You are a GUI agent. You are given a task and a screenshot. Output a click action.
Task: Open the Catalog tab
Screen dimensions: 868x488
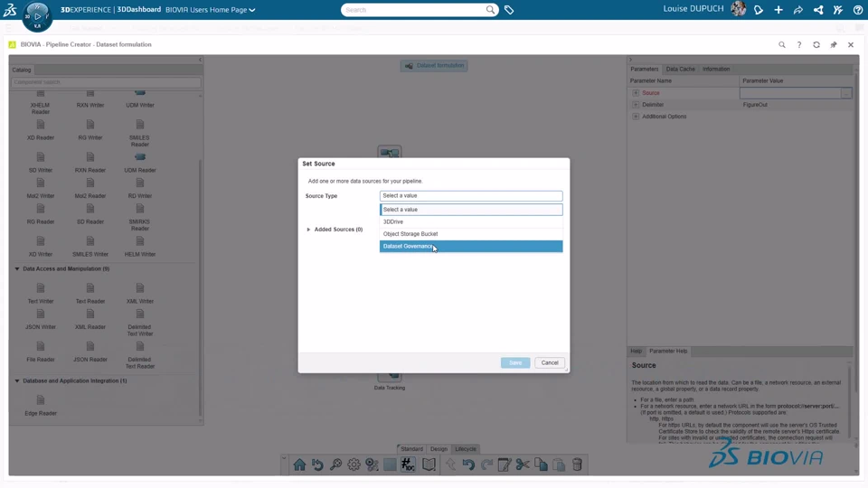[x=22, y=70]
